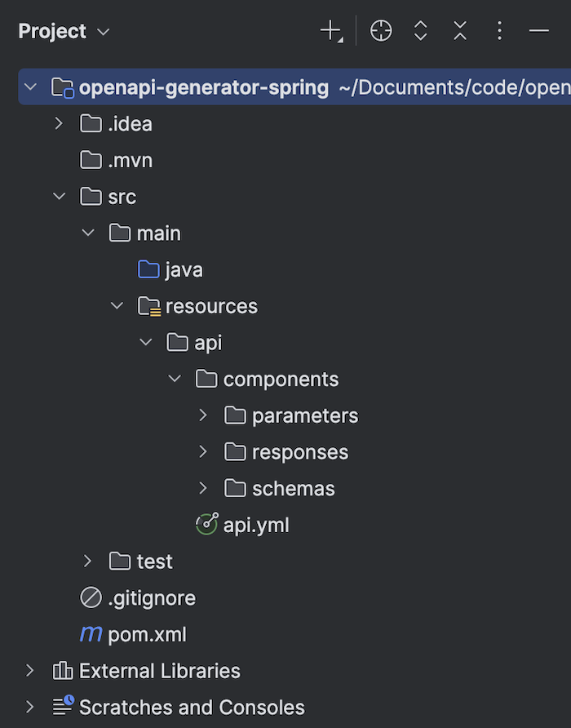The image size is (571, 728).
Task: Select the .gitignore file
Action: point(151,598)
